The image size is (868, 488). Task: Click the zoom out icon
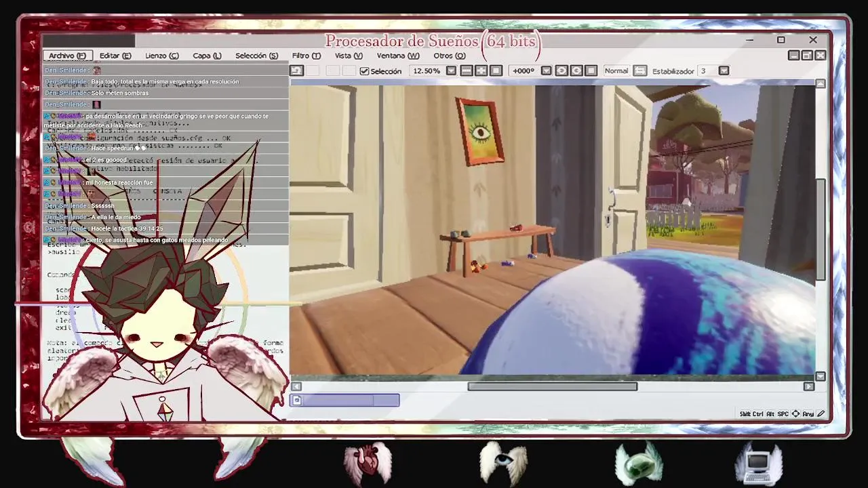(466, 70)
